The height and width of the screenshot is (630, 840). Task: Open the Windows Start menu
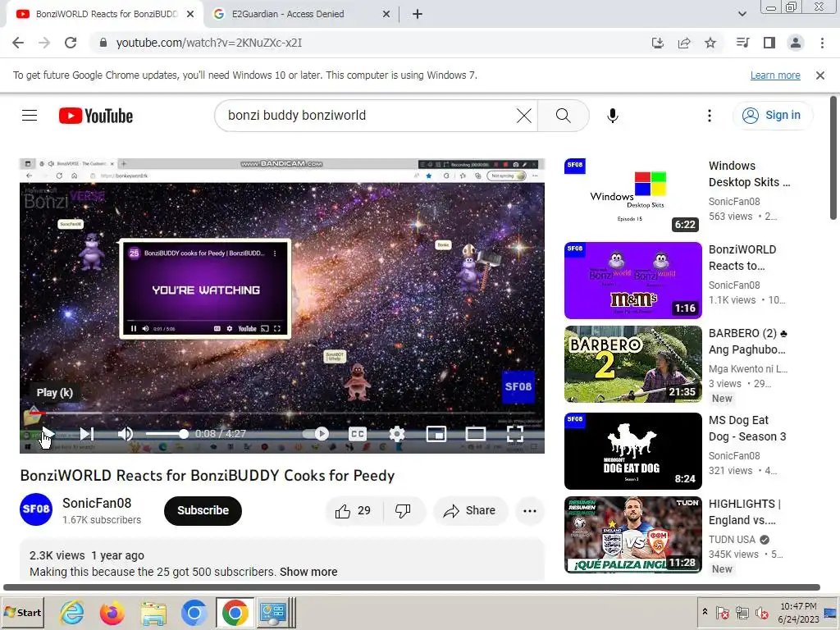23,612
